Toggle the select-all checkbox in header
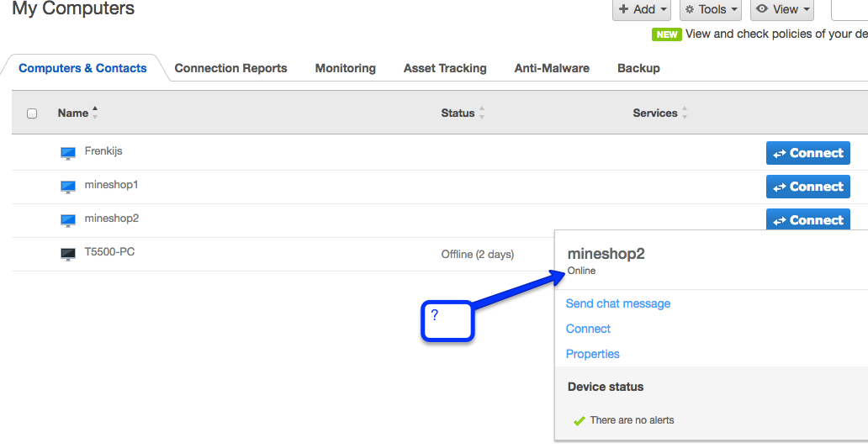The height and width of the screenshot is (448, 868). point(32,113)
